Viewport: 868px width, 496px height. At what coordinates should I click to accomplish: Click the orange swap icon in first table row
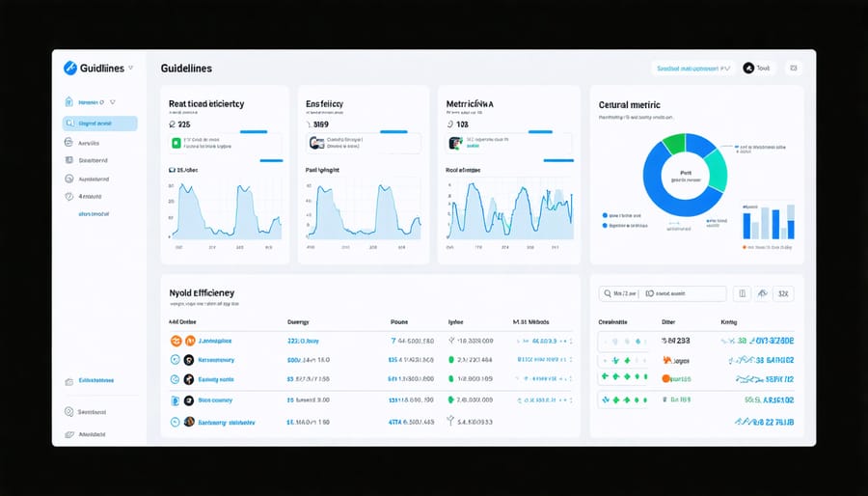coord(176,341)
